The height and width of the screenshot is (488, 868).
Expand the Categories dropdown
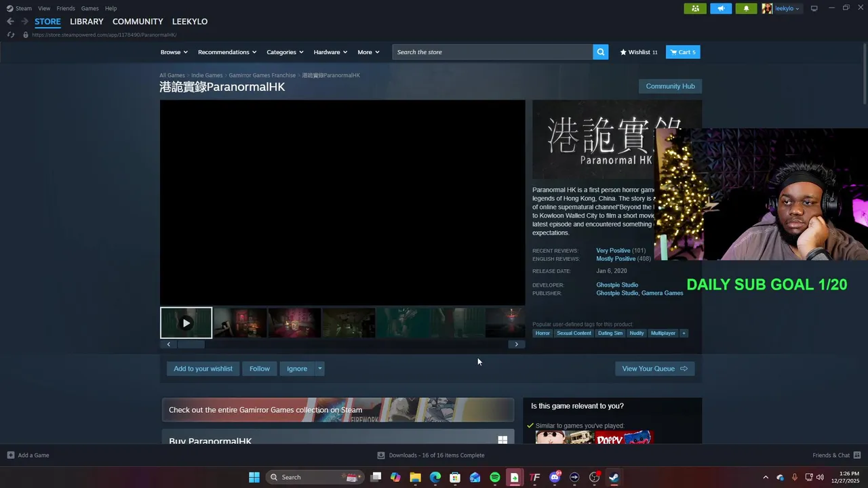click(x=285, y=52)
